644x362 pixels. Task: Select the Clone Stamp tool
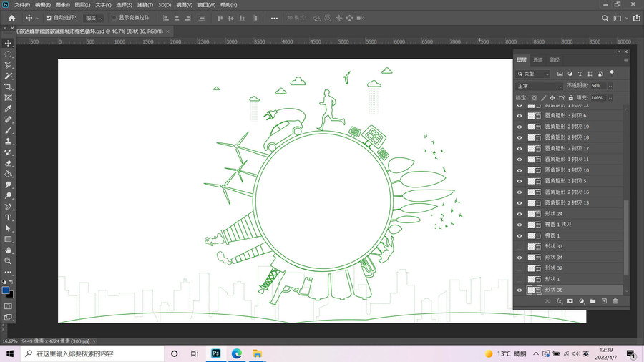[8, 141]
